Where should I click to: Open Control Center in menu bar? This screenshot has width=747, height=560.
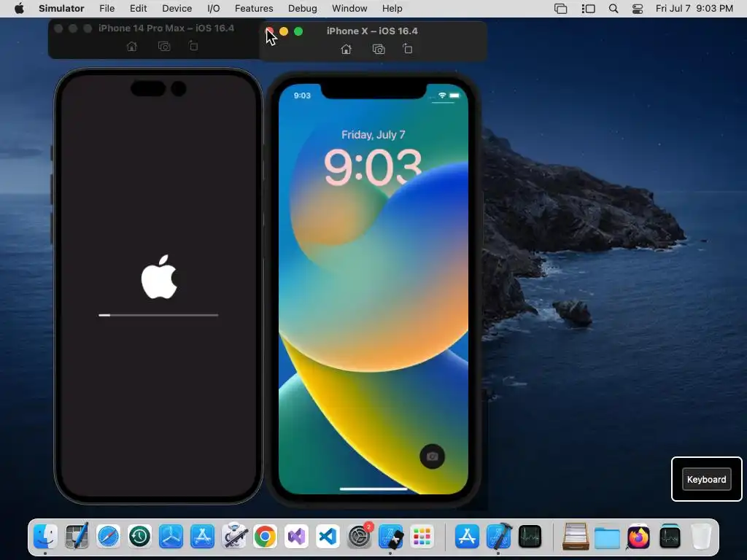[638, 9]
